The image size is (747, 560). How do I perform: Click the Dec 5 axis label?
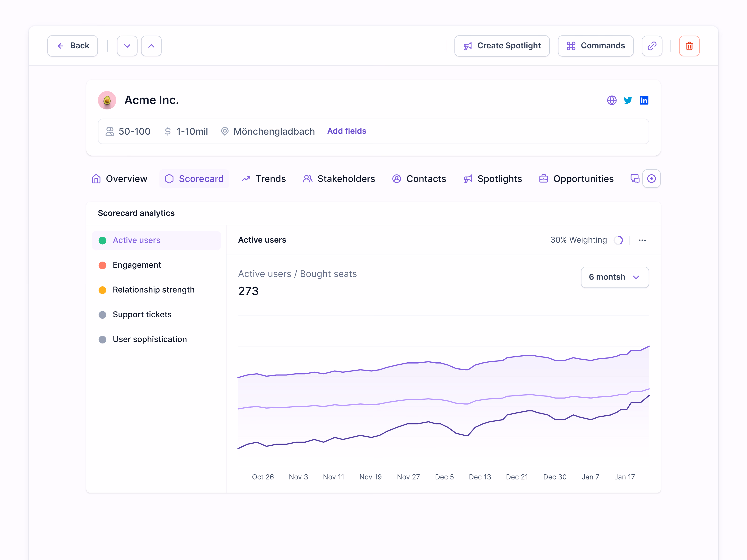click(x=444, y=477)
